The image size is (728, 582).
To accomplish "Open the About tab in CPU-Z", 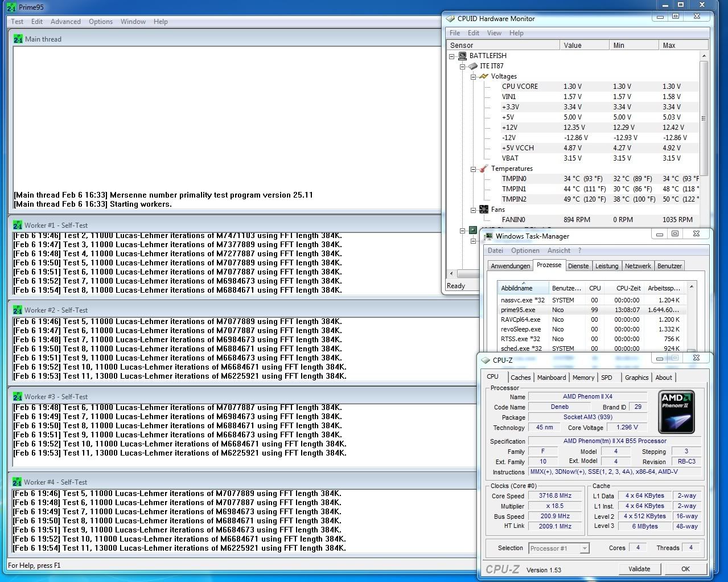I will coord(664,378).
